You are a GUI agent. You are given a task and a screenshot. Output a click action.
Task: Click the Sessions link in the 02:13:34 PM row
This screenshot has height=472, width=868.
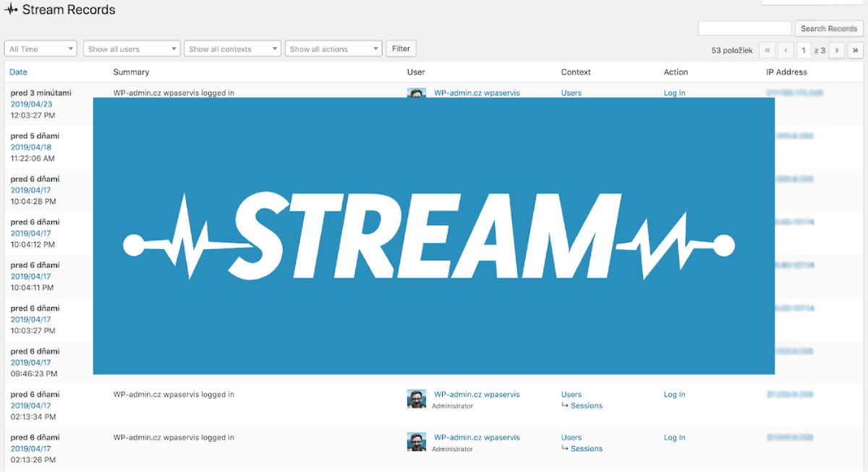(x=587, y=405)
